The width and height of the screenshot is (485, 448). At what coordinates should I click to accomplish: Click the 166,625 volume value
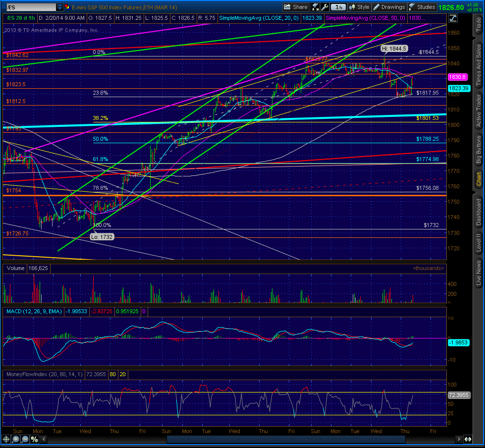tap(38, 269)
